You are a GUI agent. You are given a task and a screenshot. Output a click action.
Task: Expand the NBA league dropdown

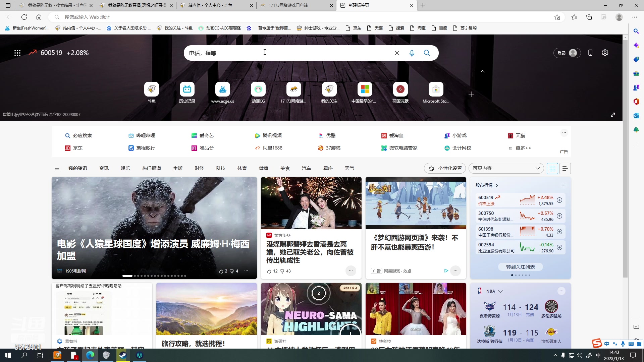coord(500,291)
